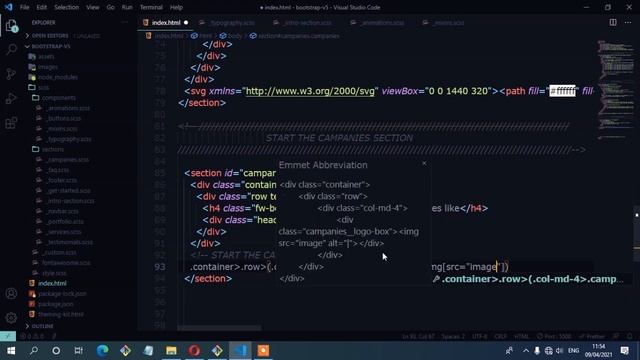The height and width of the screenshot is (360, 640).
Task: Expand the assets folder
Action: [46, 57]
